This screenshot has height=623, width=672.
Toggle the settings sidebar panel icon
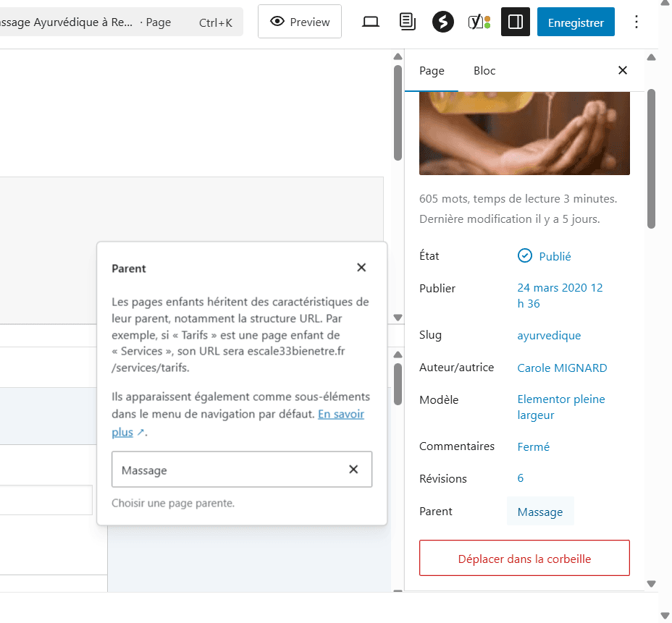[515, 22]
